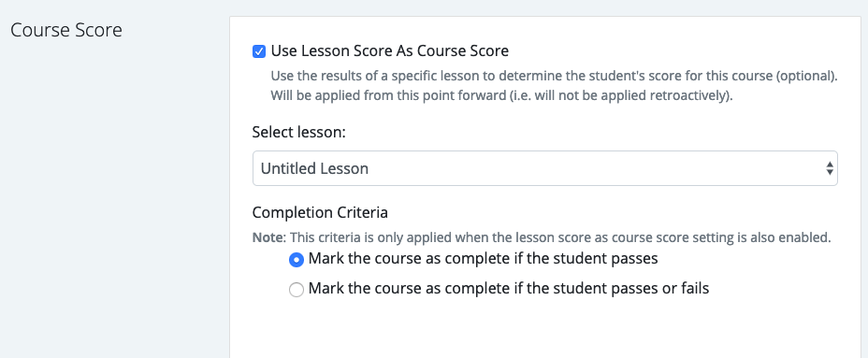Open the Select lesson dropdown

(x=544, y=168)
